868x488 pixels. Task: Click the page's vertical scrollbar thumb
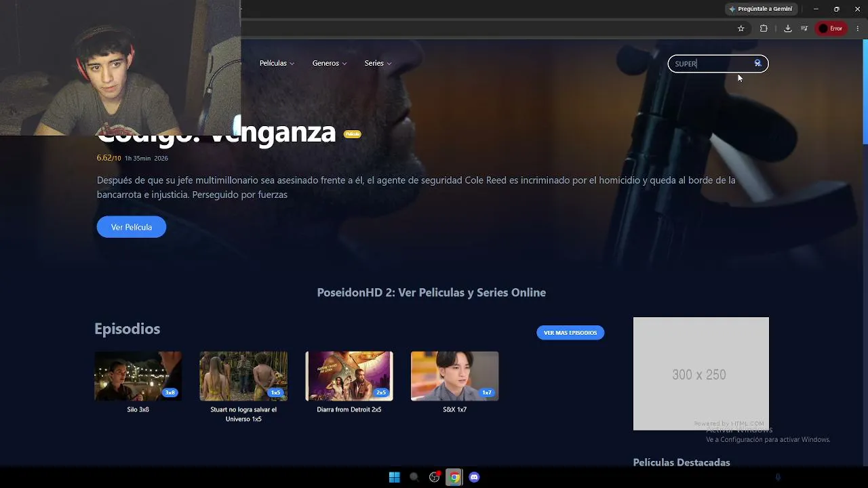click(x=865, y=91)
